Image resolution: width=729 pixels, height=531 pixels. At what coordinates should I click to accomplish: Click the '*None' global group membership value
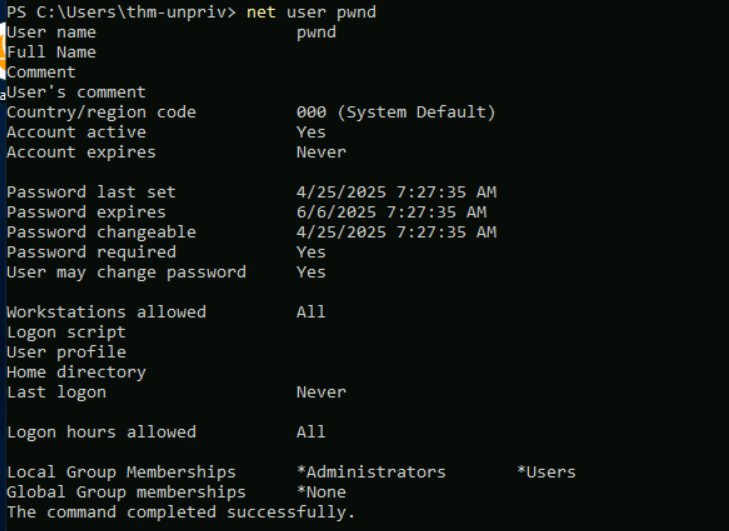[321, 492]
